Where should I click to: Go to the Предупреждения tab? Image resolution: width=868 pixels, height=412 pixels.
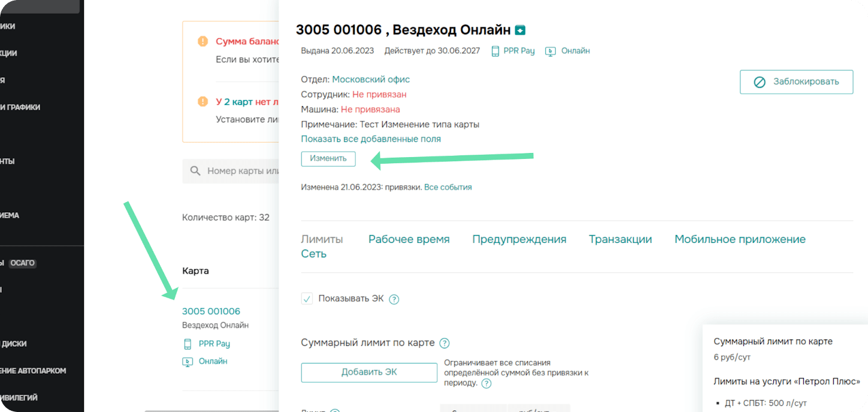point(519,239)
